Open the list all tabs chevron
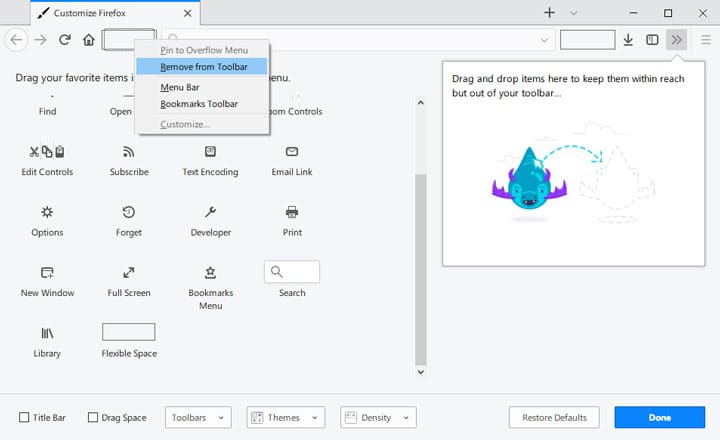The image size is (720, 440). click(x=574, y=13)
